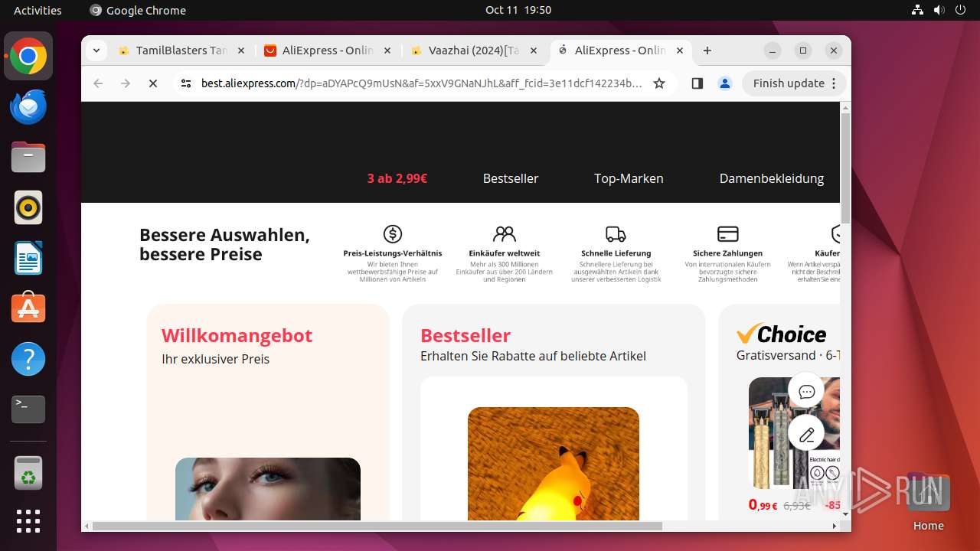Switch to the Vaazhai (2024) tab

pos(474,51)
